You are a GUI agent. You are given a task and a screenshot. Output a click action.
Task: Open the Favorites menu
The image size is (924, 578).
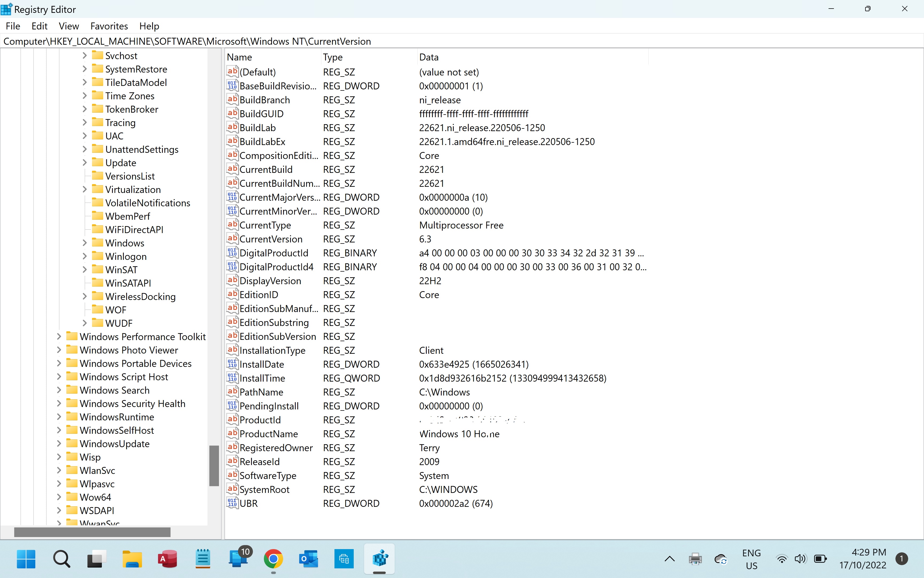point(109,26)
